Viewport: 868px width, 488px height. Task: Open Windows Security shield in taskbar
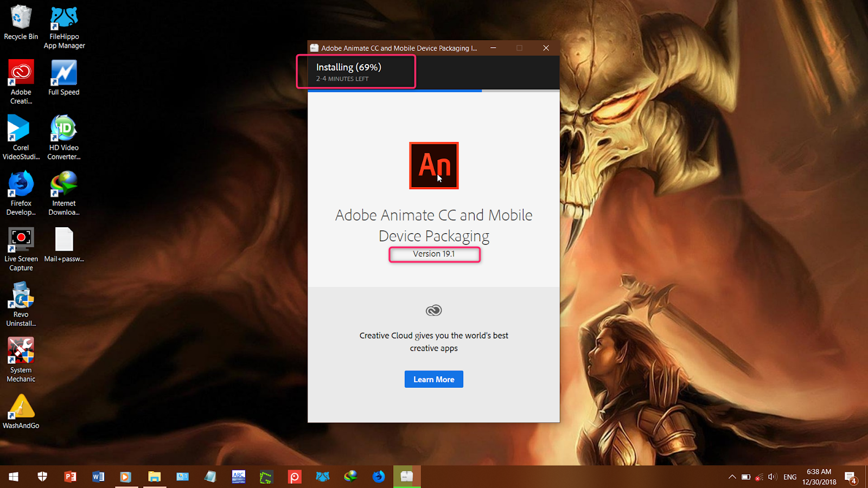pyautogui.click(x=42, y=477)
